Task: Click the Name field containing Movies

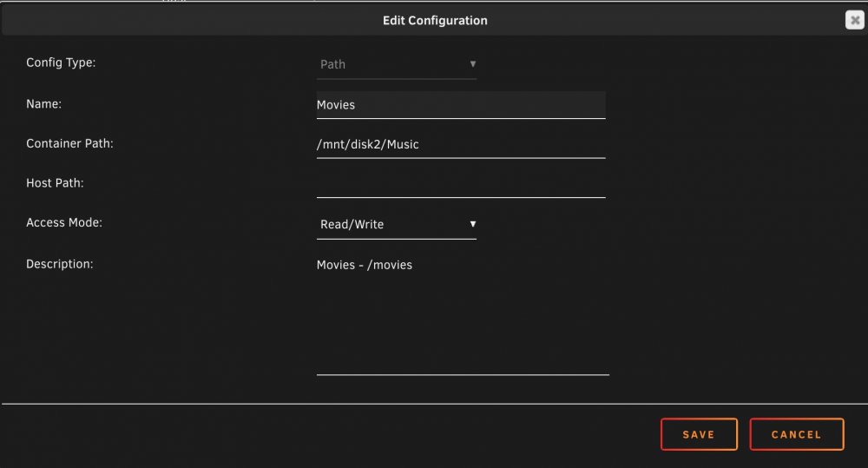Action: tap(461, 105)
